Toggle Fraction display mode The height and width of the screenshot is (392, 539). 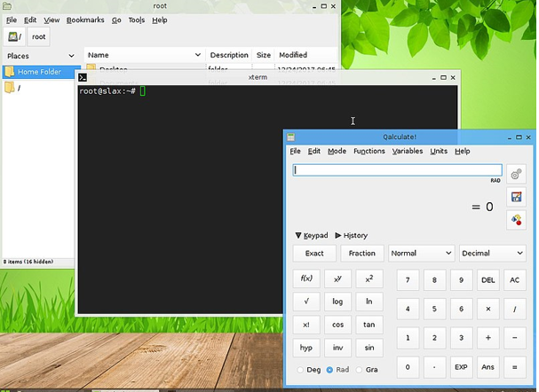click(362, 254)
